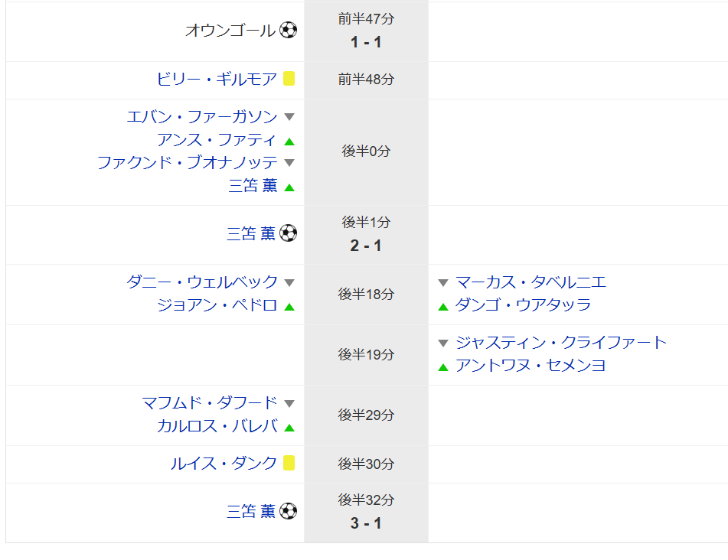
Task: Click the yellow card next to ビリー・ギルモア
Action: click(289, 78)
